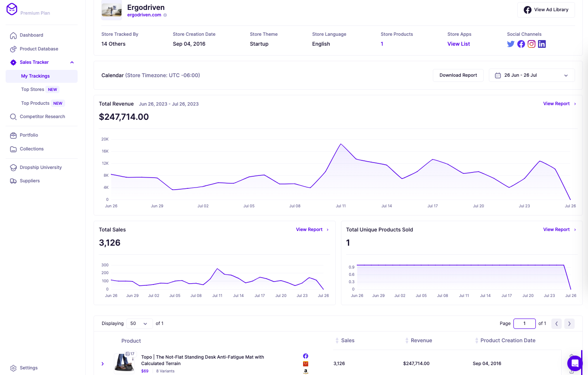
Task: Open Ergodriven's Twitter social channel icon
Action: (511, 44)
